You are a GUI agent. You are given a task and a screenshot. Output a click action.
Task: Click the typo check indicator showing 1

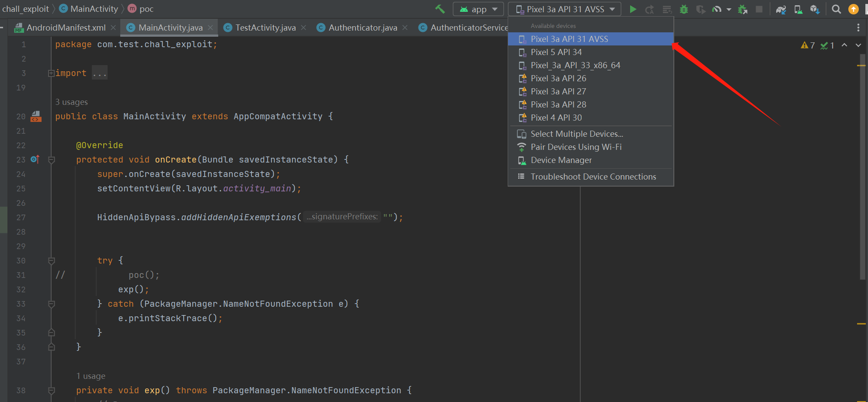[827, 45]
